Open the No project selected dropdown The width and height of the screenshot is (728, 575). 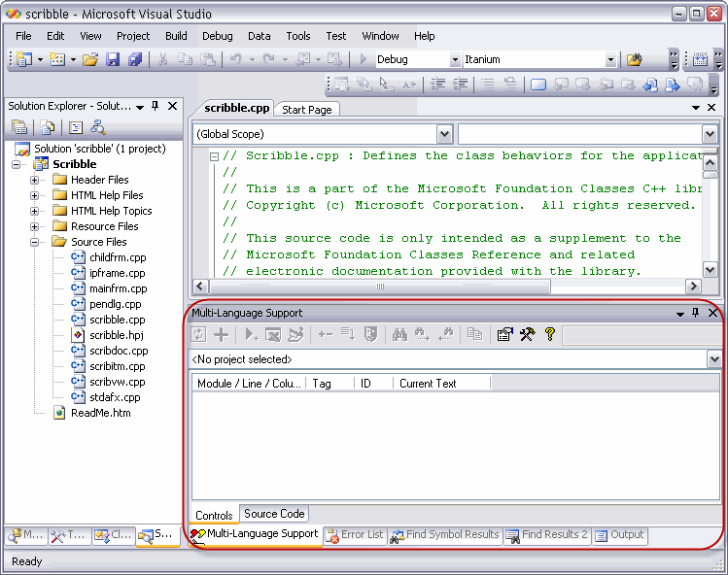pyautogui.click(x=714, y=359)
